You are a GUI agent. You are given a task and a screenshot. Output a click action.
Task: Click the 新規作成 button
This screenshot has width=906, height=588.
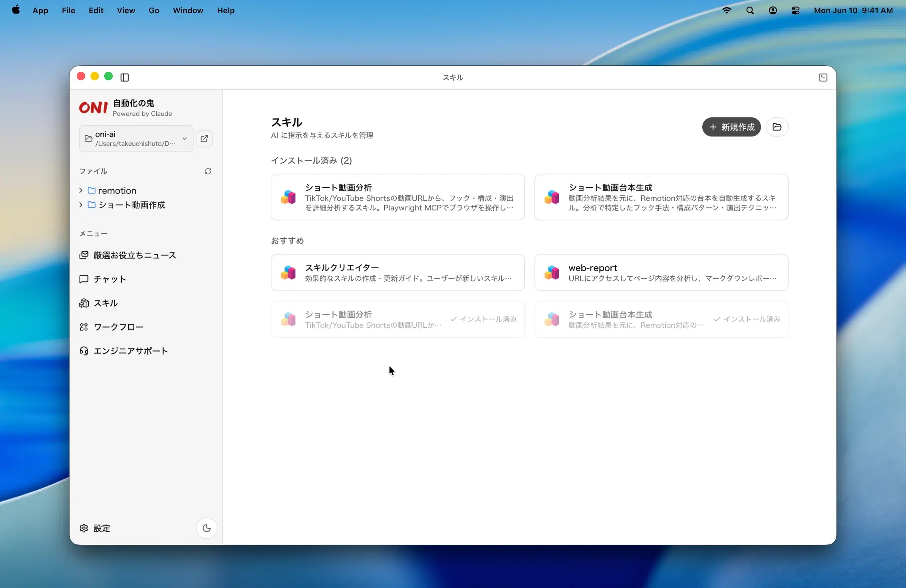pos(731,127)
